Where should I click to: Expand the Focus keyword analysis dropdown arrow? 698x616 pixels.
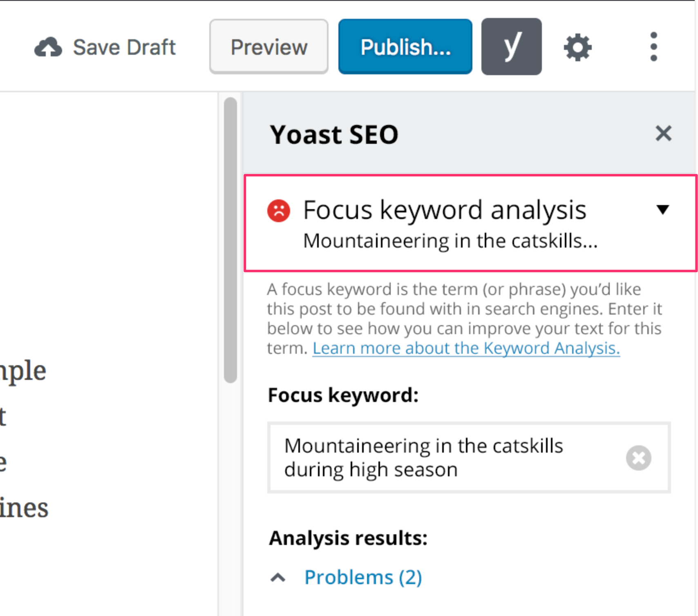pyautogui.click(x=663, y=210)
